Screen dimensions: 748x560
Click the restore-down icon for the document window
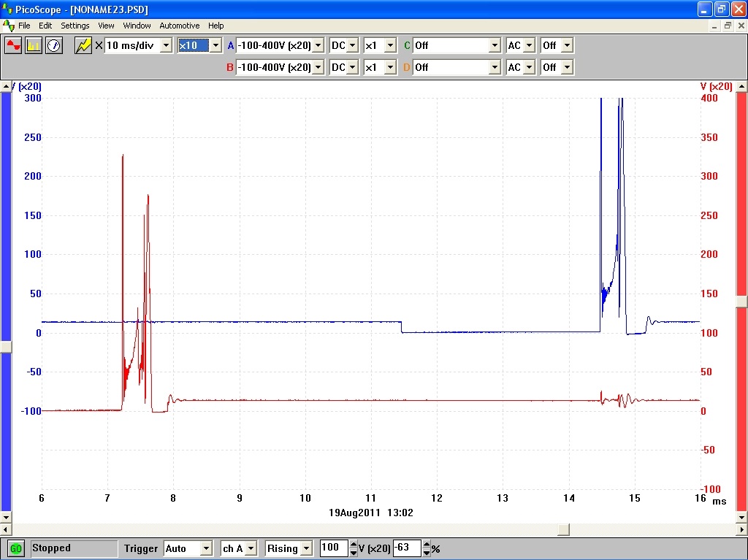(728, 26)
